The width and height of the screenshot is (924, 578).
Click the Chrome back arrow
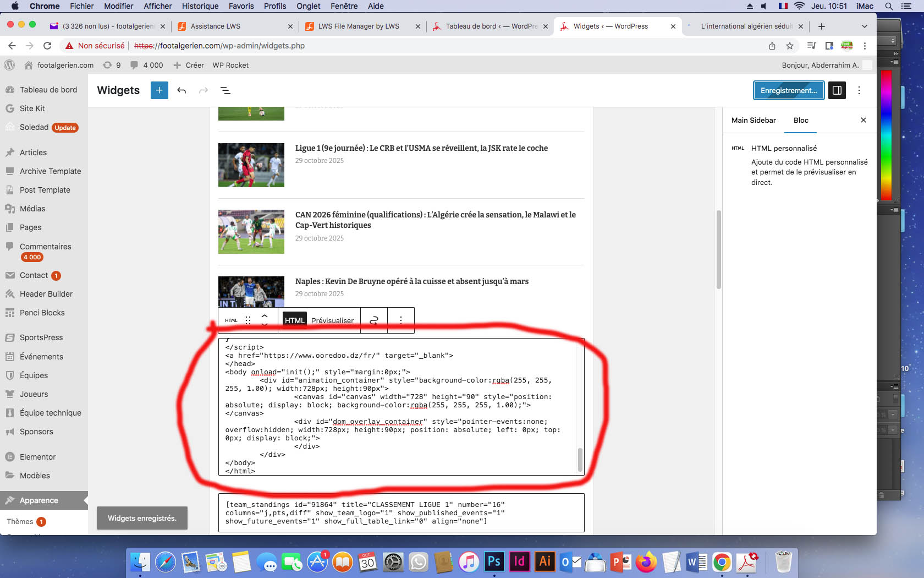point(12,46)
